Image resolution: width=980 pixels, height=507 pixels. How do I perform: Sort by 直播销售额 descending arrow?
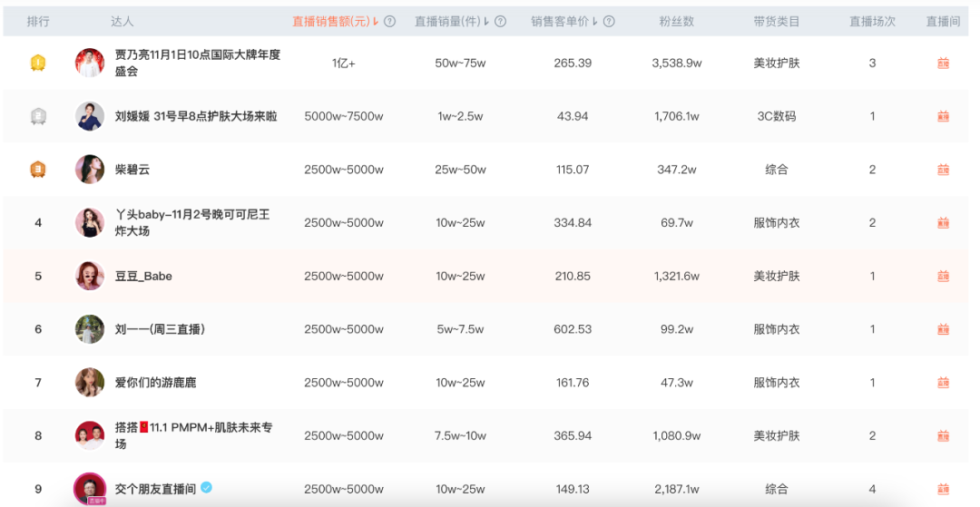point(376,22)
